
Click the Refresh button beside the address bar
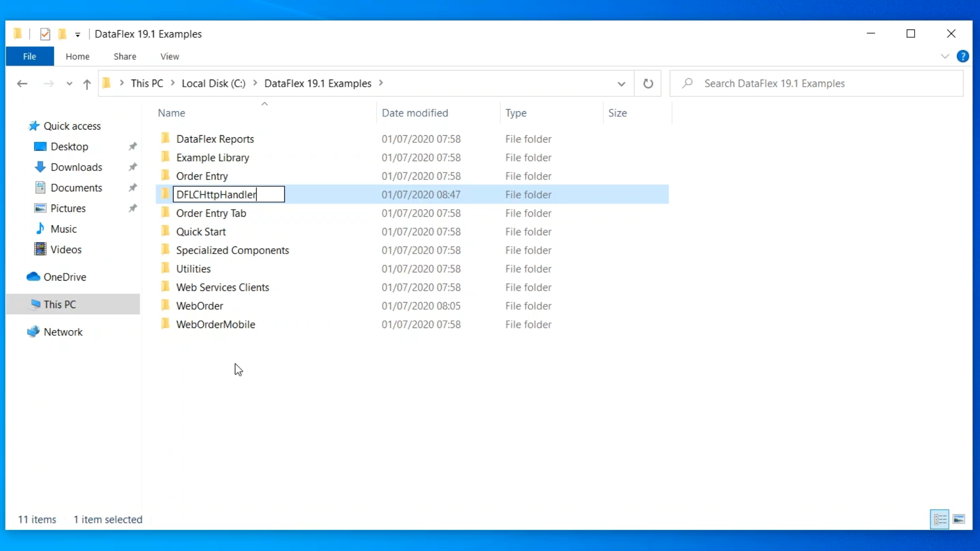(648, 84)
